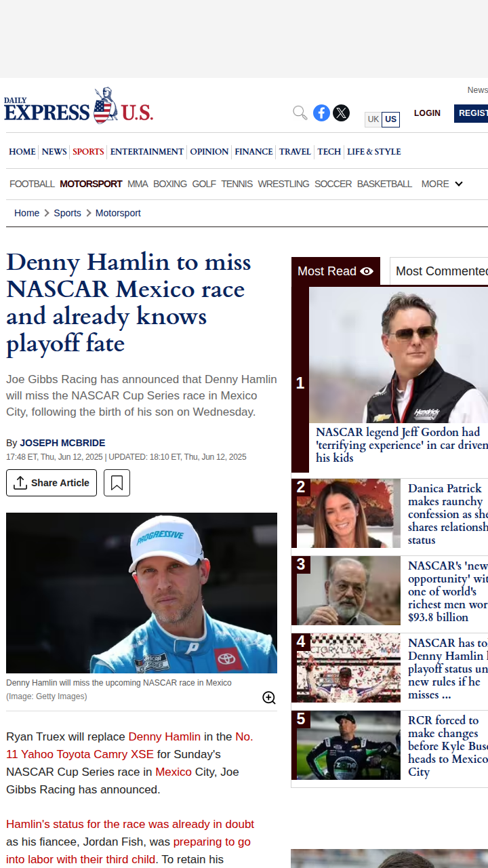Open the FINANCE menu item

(x=254, y=151)
